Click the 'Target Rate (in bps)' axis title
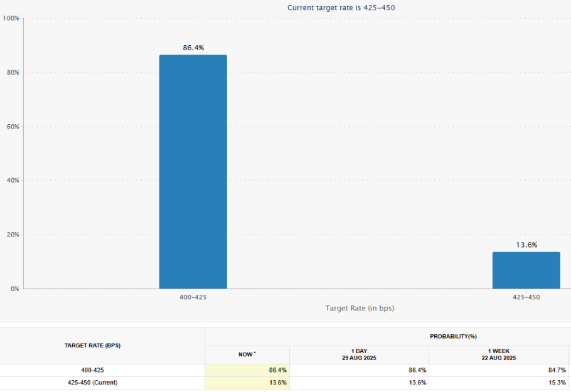 pos(360,308)
